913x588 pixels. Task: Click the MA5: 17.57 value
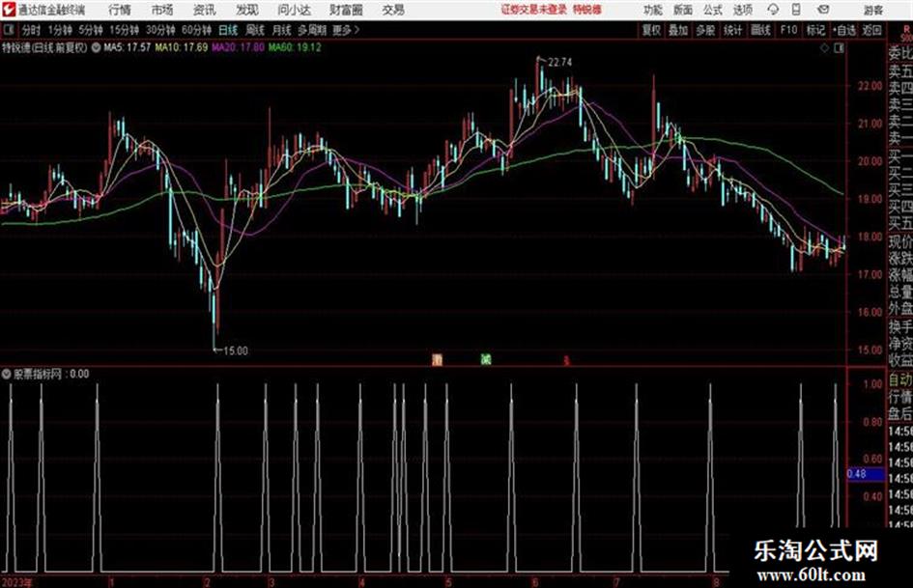click(x=127, y=47)
